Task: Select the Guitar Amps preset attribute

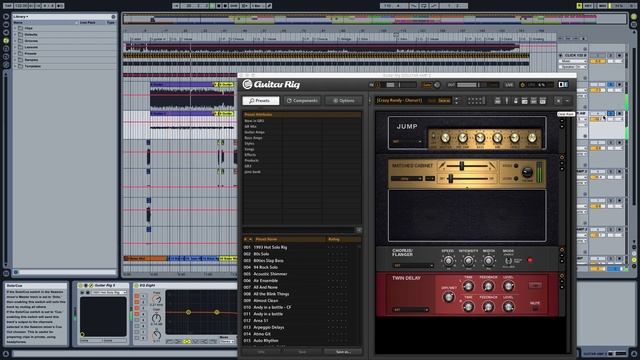Action: point(254,132)
